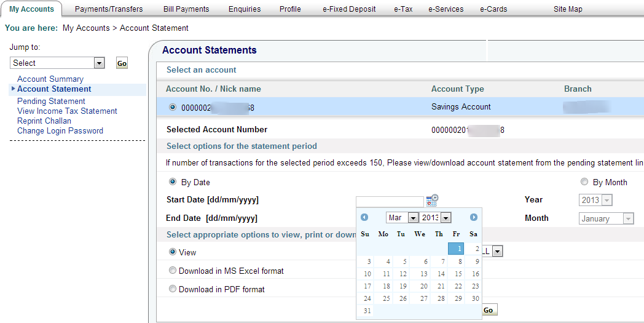Open View Income Tax Statement link
The width and height of the screenshot is (644, 323).
click(x=68, y=111)
